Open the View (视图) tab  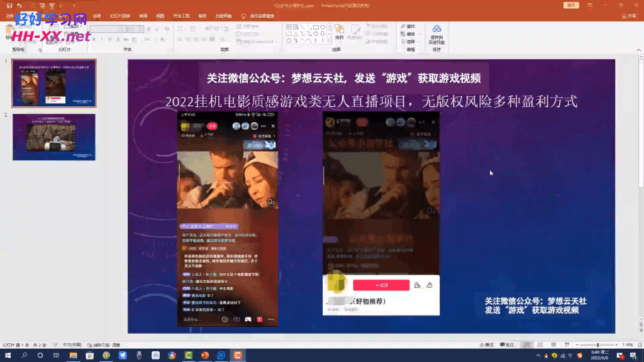pyautogui.click(x=160, y=16)
